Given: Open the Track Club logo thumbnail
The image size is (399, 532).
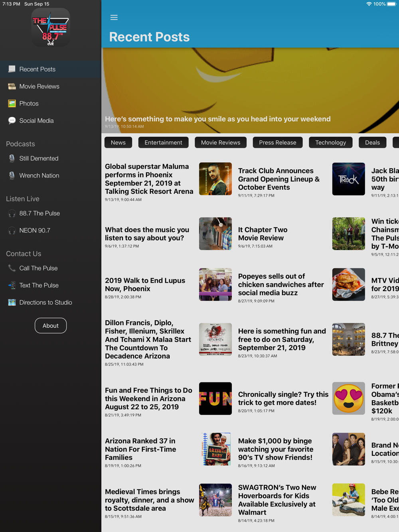Looking at the screenshot, I should (x=349, y=179).
